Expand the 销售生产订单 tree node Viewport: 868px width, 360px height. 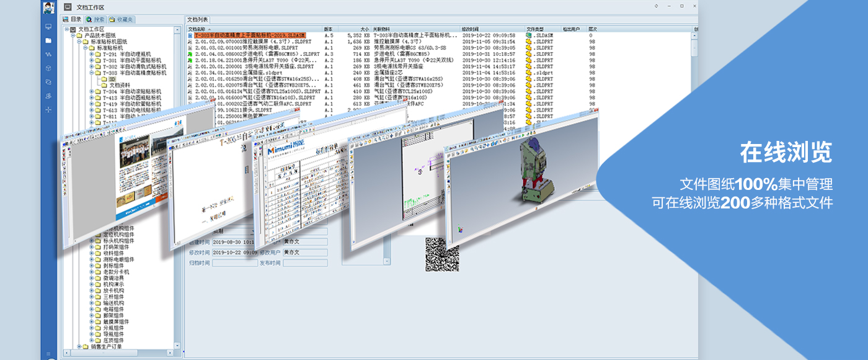point(79,346)
